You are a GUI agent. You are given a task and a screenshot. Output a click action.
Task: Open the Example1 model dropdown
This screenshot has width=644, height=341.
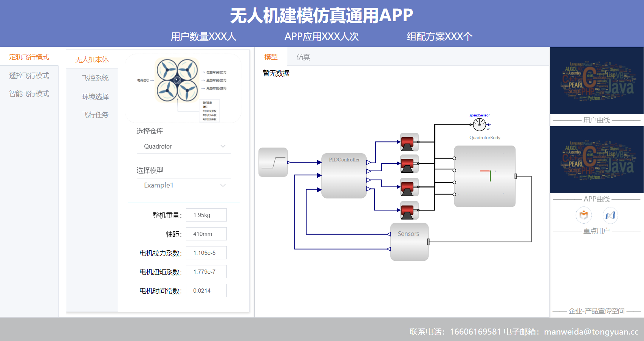tap(184, 186)
